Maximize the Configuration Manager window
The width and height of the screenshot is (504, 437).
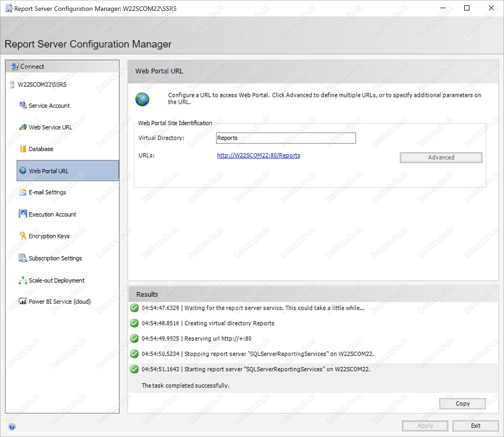[x=467, y=8]
